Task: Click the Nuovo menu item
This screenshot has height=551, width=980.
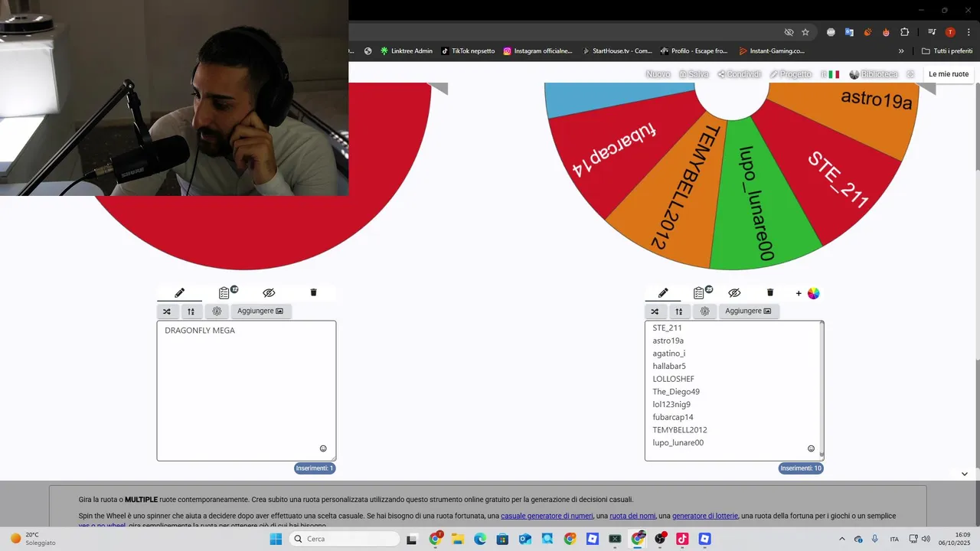Action: [658, 74]
